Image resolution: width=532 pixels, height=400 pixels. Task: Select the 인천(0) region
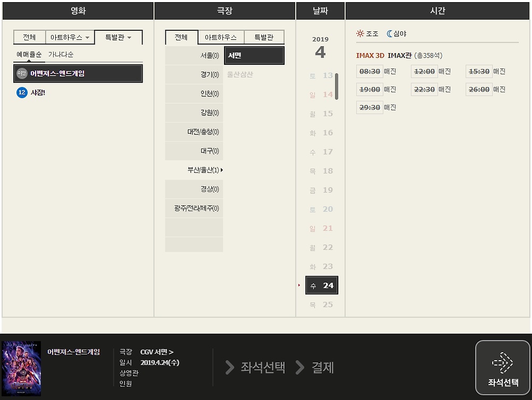(194, 93)
